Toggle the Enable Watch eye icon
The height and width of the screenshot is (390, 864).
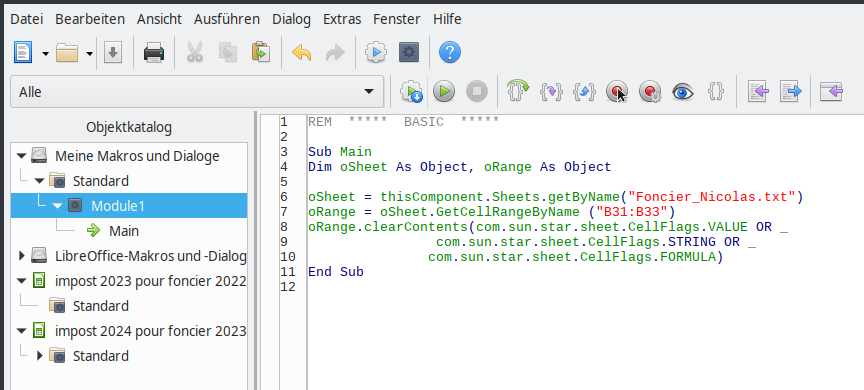682,91
